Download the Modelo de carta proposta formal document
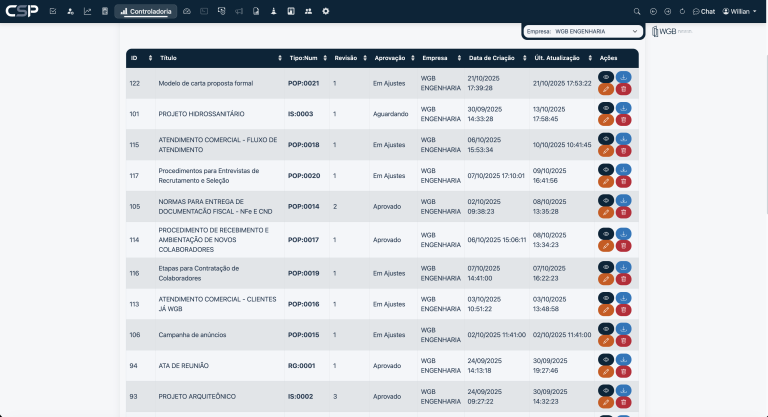The height and width of the screenshot is (417, 768). (624, 77)
